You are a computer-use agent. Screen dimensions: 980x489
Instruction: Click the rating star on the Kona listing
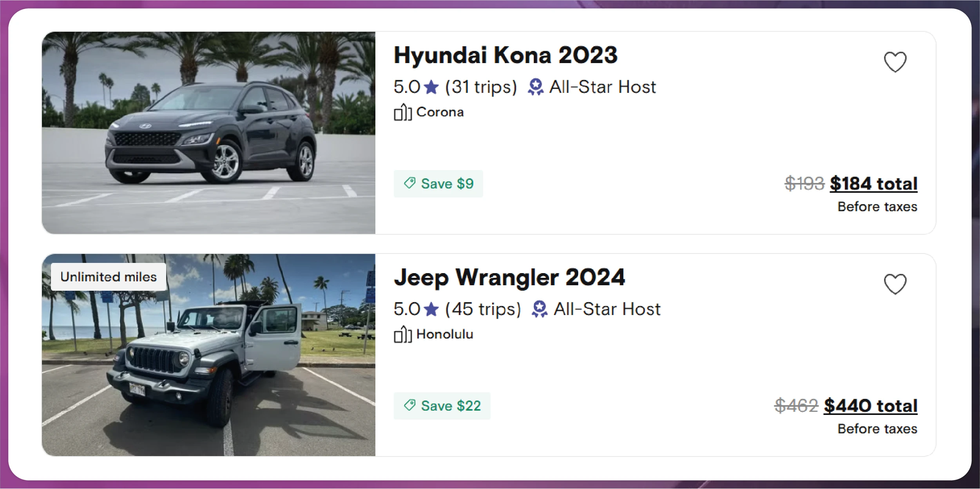pyautogui.click(x=431, y=87)
